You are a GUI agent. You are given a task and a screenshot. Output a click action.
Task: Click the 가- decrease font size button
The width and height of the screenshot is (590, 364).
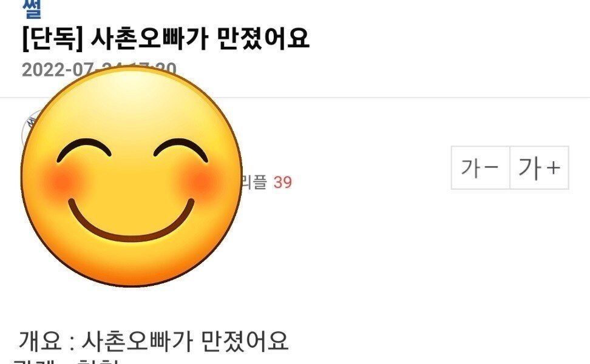[481, 167]
